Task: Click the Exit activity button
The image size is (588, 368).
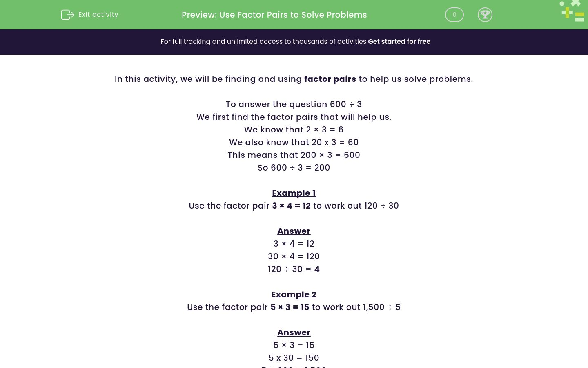Action: tap(89, 14)
